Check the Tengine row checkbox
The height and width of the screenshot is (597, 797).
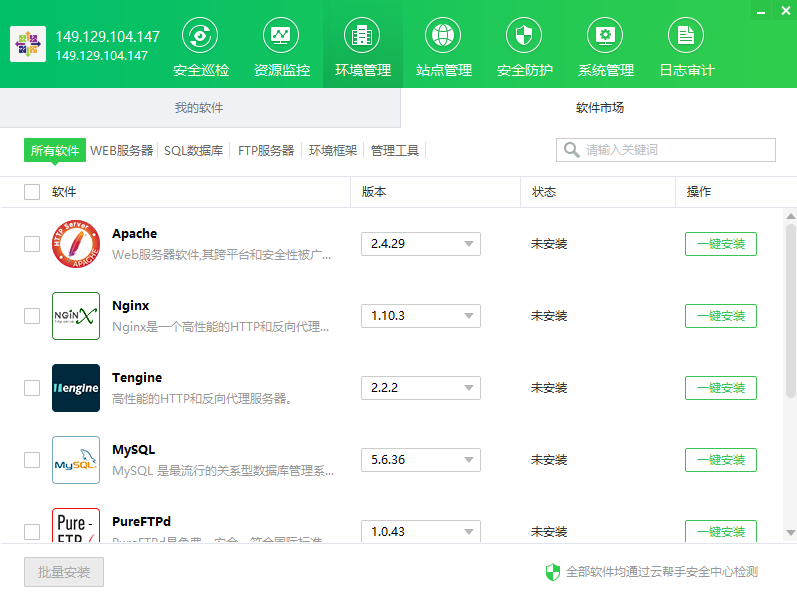pyautogui.click(x=32, y=388)
